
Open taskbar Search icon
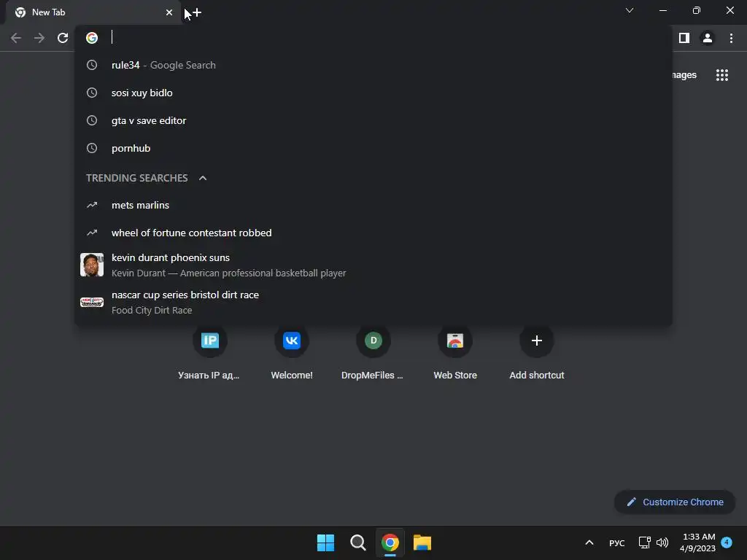(x=357, y=542)
